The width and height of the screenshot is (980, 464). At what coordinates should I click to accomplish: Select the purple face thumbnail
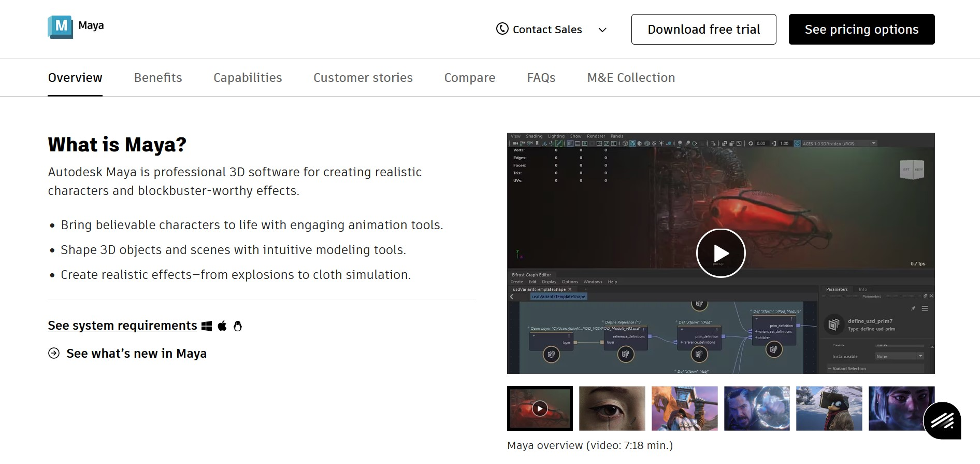[x=901, y=409]
